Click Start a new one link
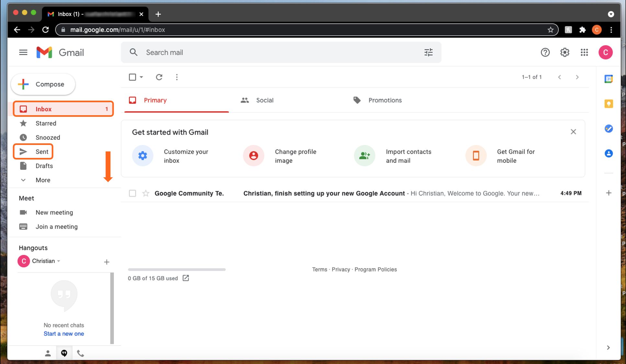 tap(64, 334)
